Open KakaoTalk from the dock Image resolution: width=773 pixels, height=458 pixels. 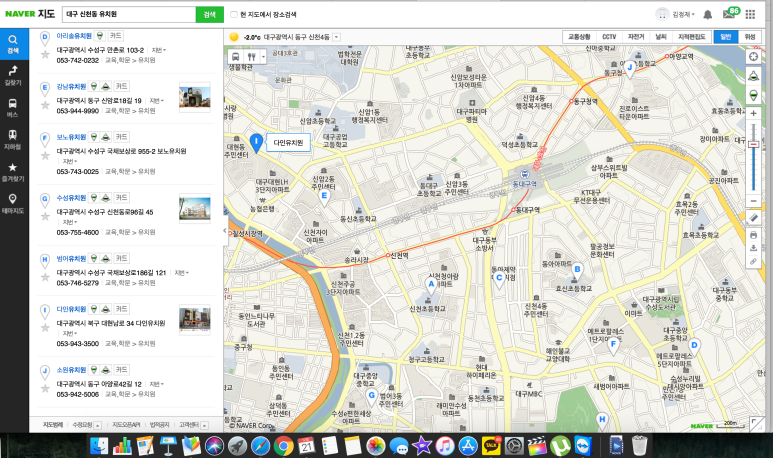(491, 446)
